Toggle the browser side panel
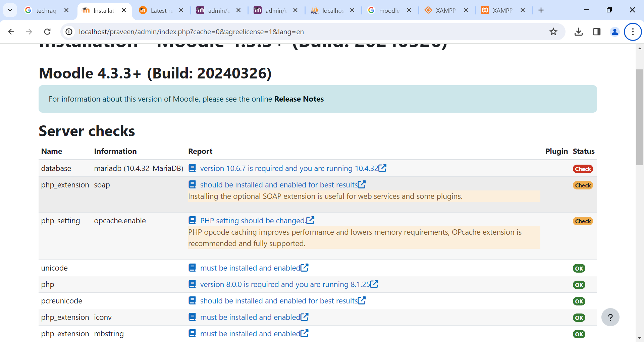Screen dimensions: 644x342 597,32
